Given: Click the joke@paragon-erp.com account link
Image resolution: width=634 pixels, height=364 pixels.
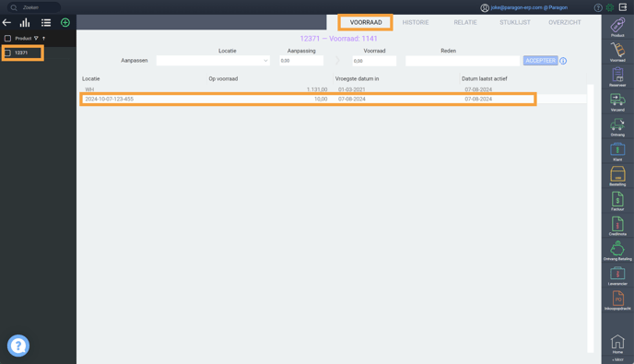Looking at the screenshot, I should pyautogui.click(x=529, y=7).
